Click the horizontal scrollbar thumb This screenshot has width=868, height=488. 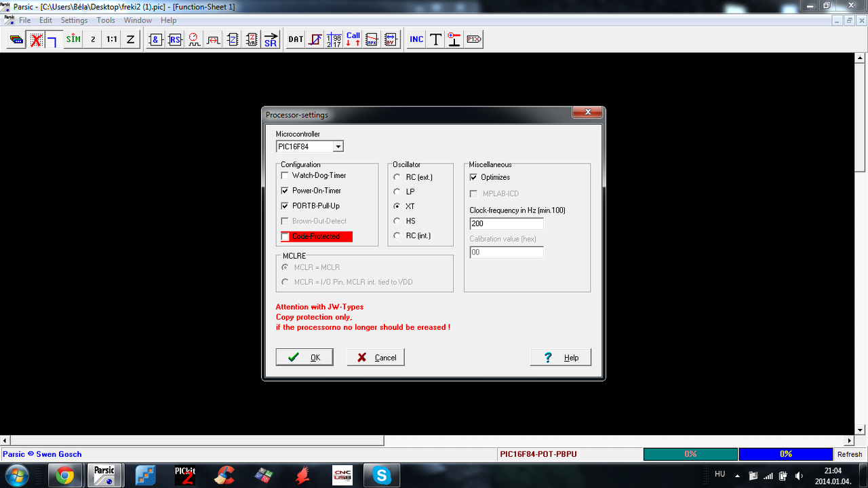point(197,440)
